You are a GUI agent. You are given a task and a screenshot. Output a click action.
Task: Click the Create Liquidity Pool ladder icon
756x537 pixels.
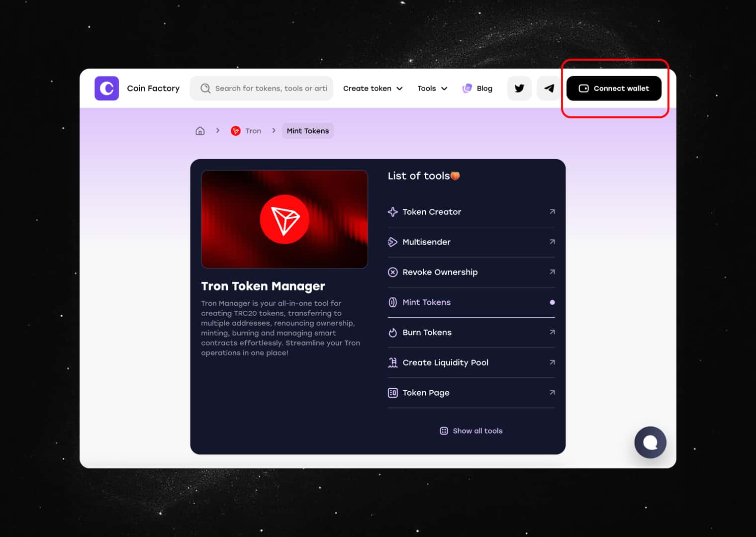392,362
